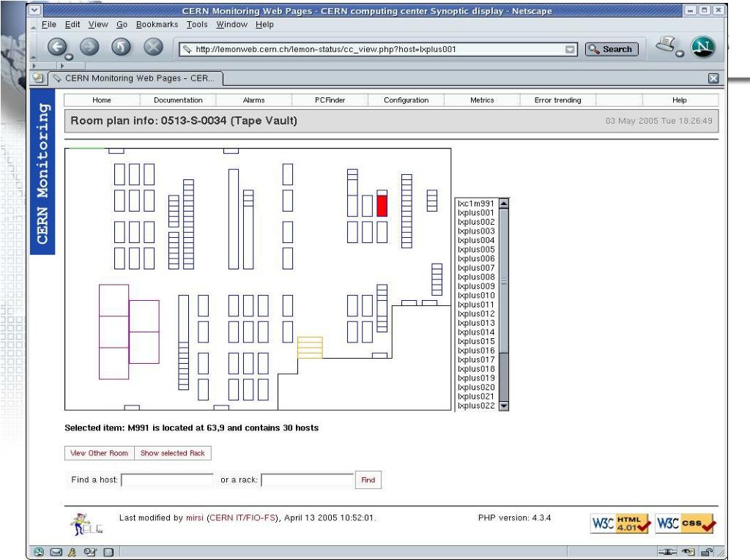Open the Documentation nav item
750x560 pixels.
pos(178,100)
